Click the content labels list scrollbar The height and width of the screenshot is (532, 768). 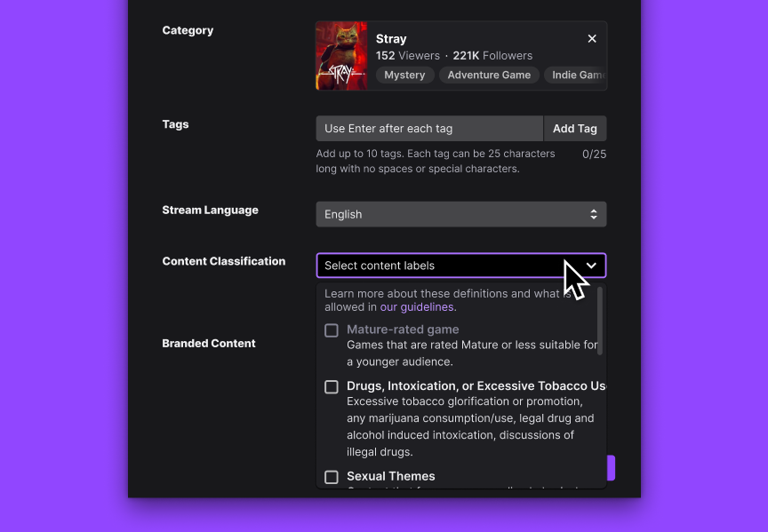pyautogui.click(x=600, y=320)
